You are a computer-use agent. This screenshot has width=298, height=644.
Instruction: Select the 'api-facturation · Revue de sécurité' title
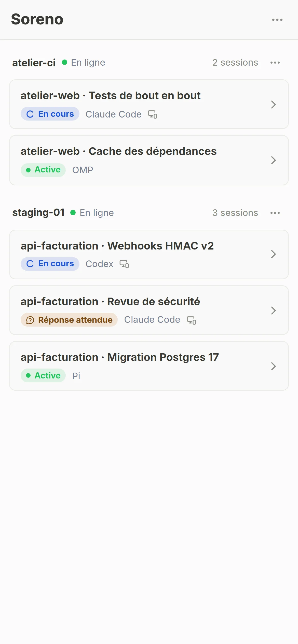pyautogui.click(x=110, y=302)
